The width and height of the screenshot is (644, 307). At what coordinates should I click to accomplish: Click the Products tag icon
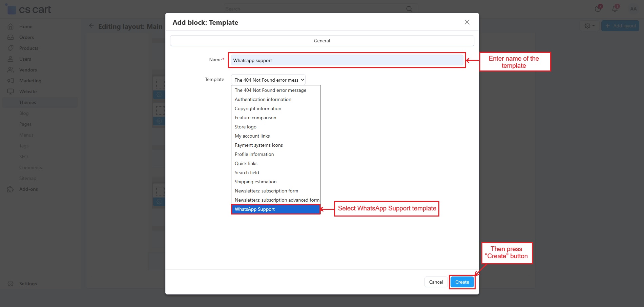(11, 48)
